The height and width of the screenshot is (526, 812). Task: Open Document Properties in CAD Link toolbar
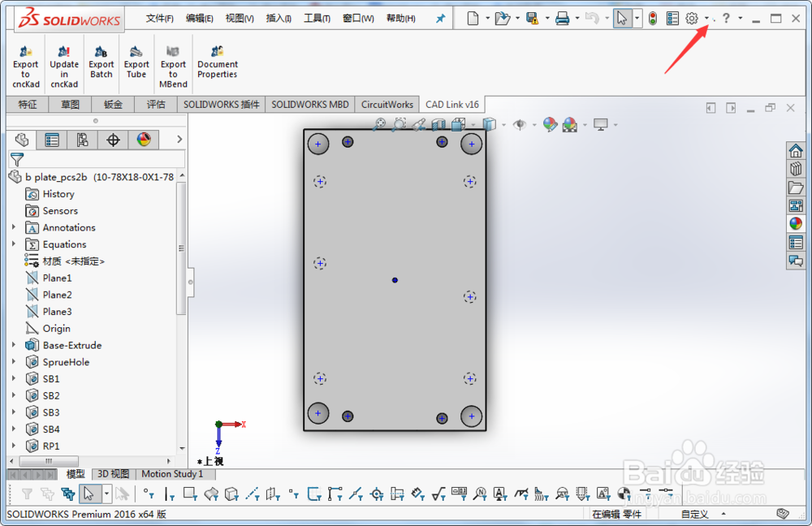pyautogui.click(x=218, y=63)
